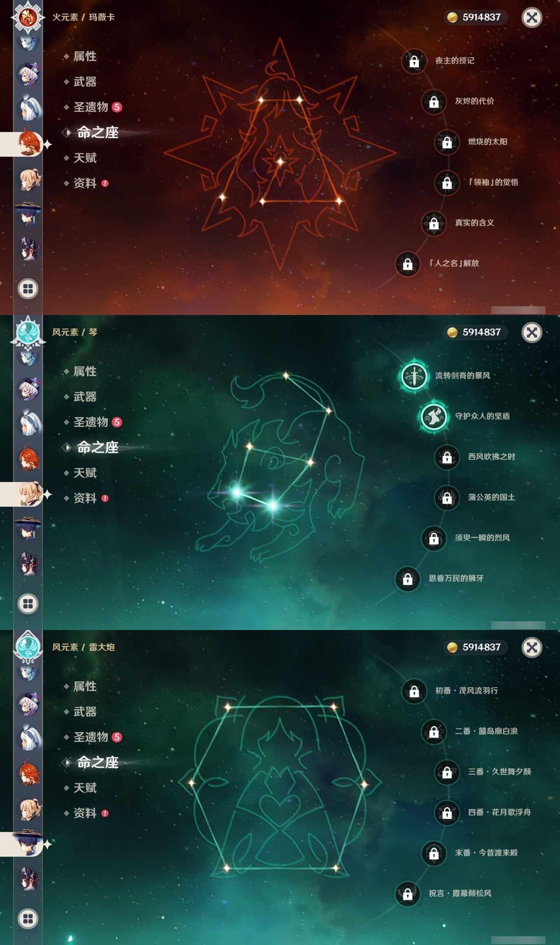Image resolution: width=560 pixels, height=945 pixels.
Task: Select red-haired character avatar in 琴 panel sidebar
Action: (28, 458)
